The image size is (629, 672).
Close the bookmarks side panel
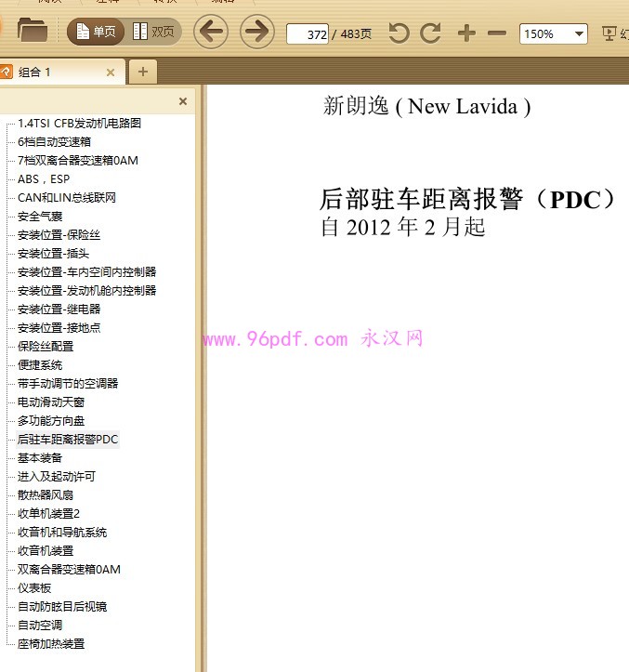183,101
